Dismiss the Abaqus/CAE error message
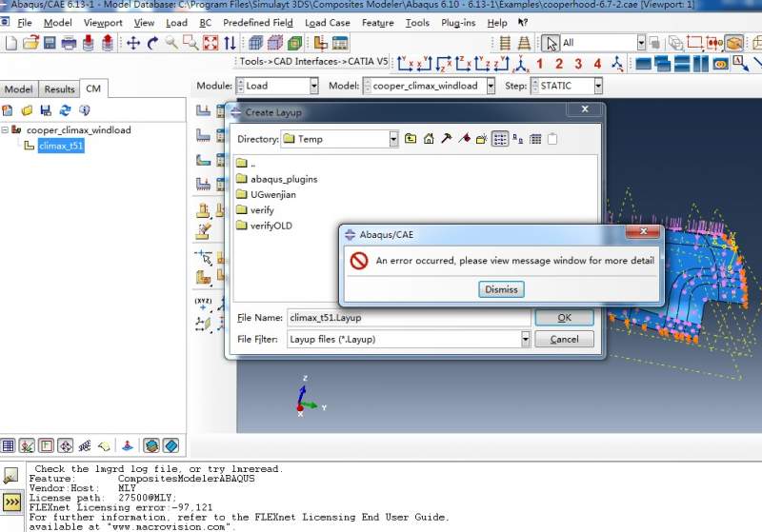Viewport: 762px width, 532px height. coord(501,289)
